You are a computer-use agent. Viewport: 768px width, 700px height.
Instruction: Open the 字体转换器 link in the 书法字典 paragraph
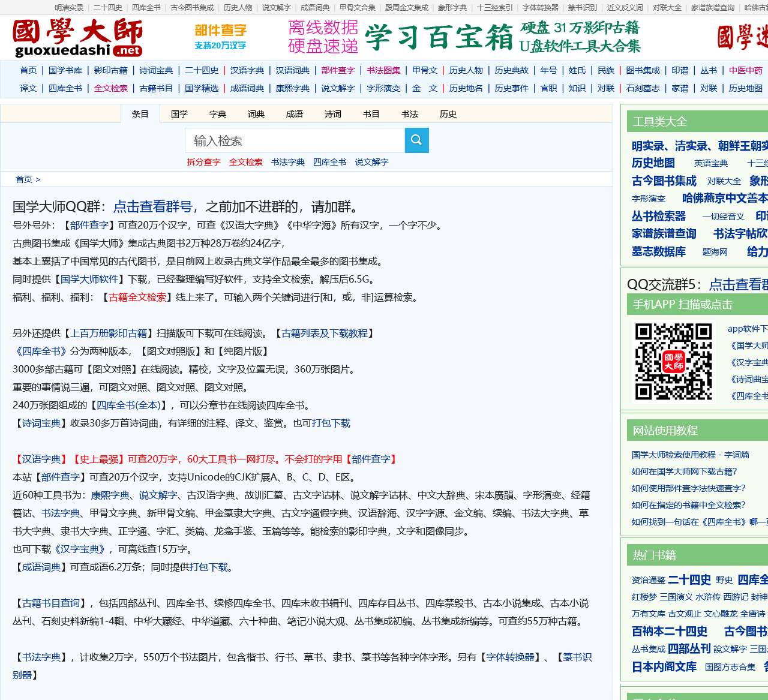[510, 657]
